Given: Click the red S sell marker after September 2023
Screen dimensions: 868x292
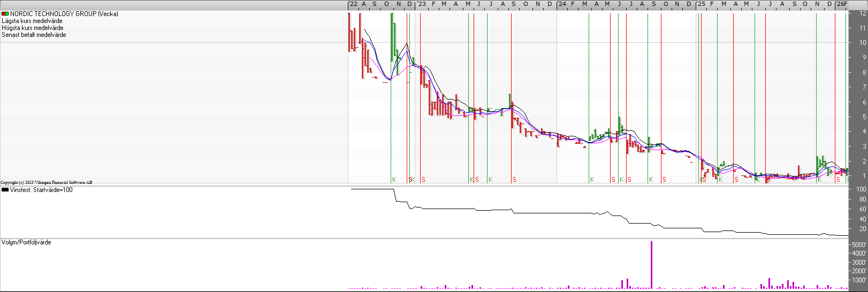Looking at the screenshot, I should (x=514, y=180).
